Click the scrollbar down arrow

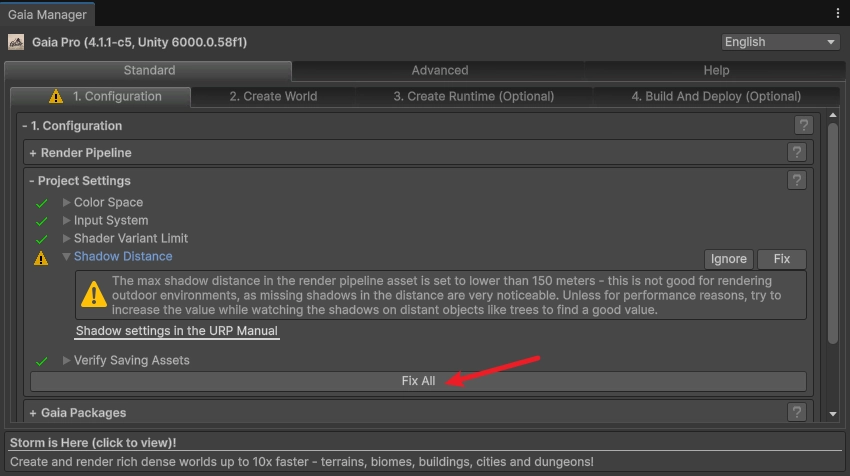tap(833, 414)
